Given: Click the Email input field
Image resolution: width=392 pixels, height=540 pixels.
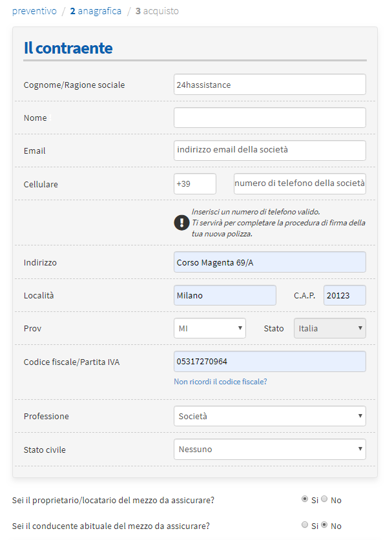Looking at the screenshot, I should click(x=269, y=150).
